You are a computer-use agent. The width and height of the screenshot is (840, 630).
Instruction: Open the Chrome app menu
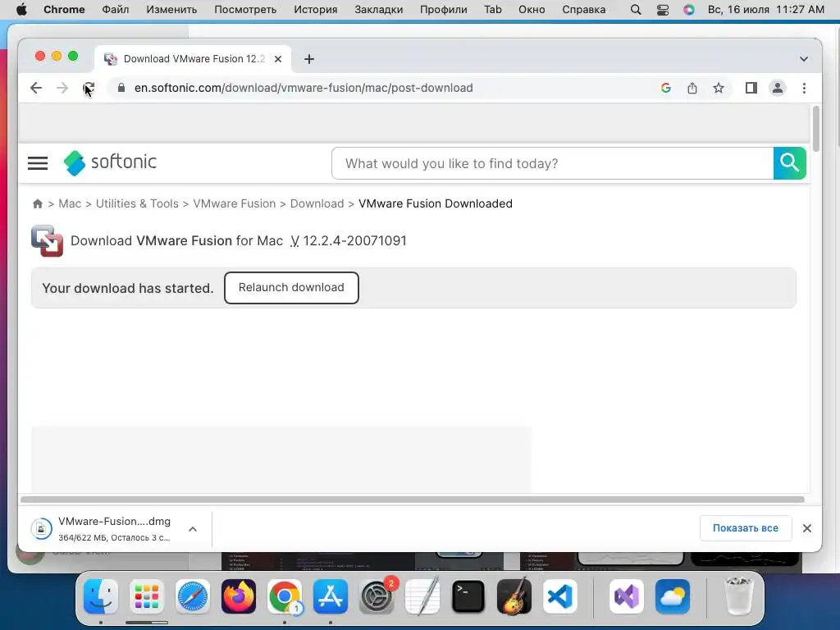click(64, 10)
